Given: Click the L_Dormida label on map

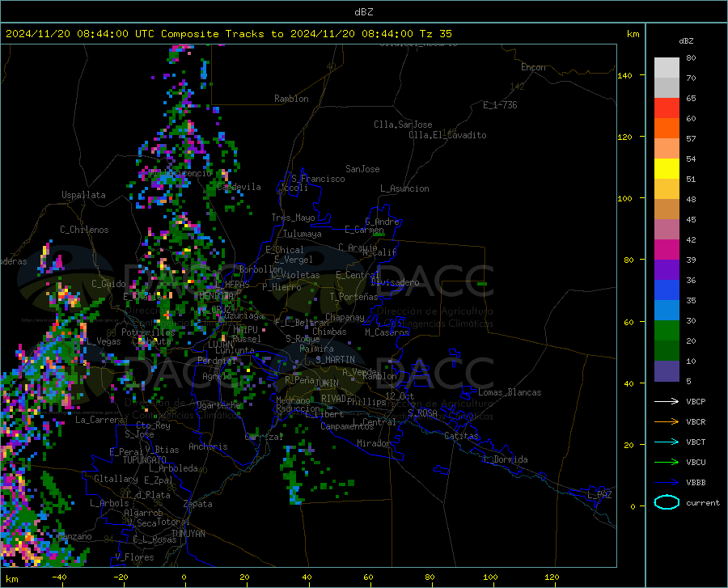Looking at the screenshot, I should click(x=505, y=459).
